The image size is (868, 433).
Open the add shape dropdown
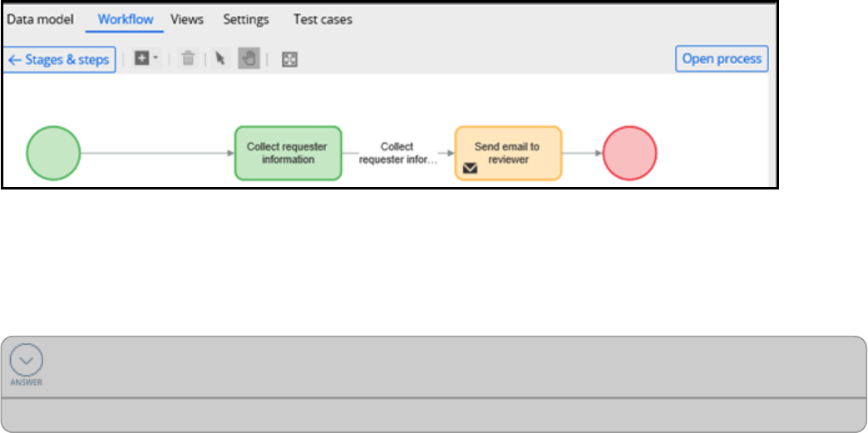point(145,59)
